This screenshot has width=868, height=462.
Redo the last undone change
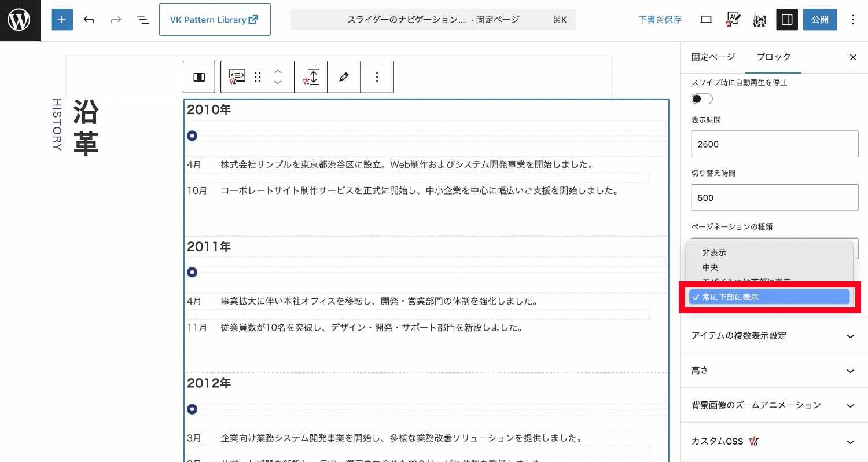(116, 20)
